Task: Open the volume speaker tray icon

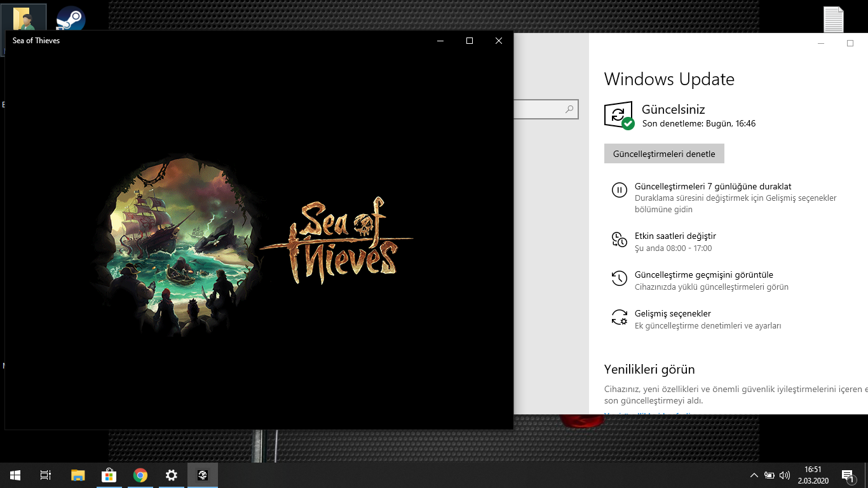Action: pyautogui.click(x=785, y=475)
